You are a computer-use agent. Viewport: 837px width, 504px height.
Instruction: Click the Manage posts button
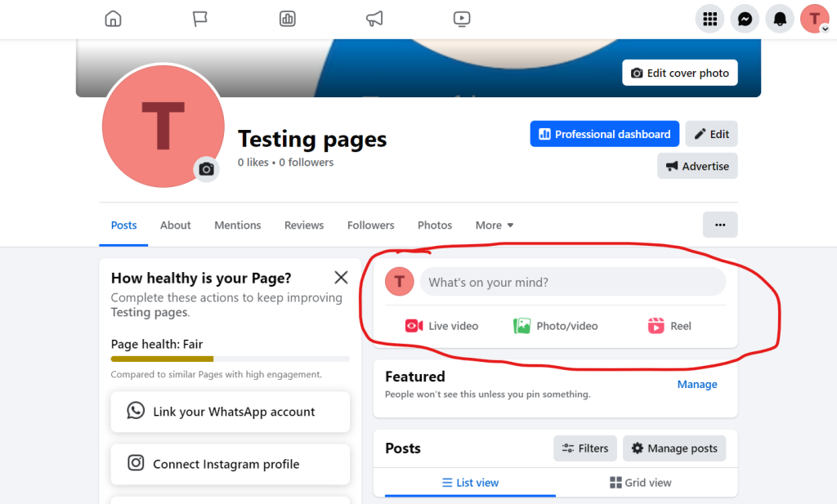[x=674, y=448]
